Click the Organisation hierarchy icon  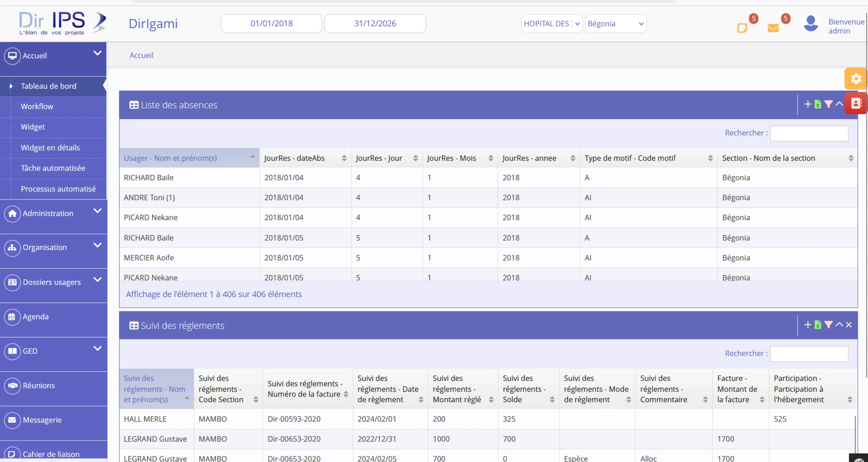[12, 248]
